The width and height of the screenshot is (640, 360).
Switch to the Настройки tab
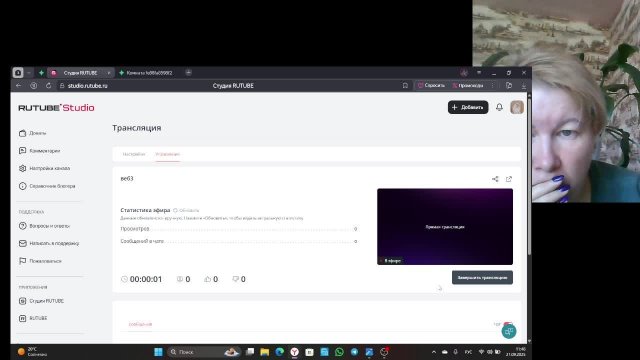pyautogui.click(x=134, y=154)
